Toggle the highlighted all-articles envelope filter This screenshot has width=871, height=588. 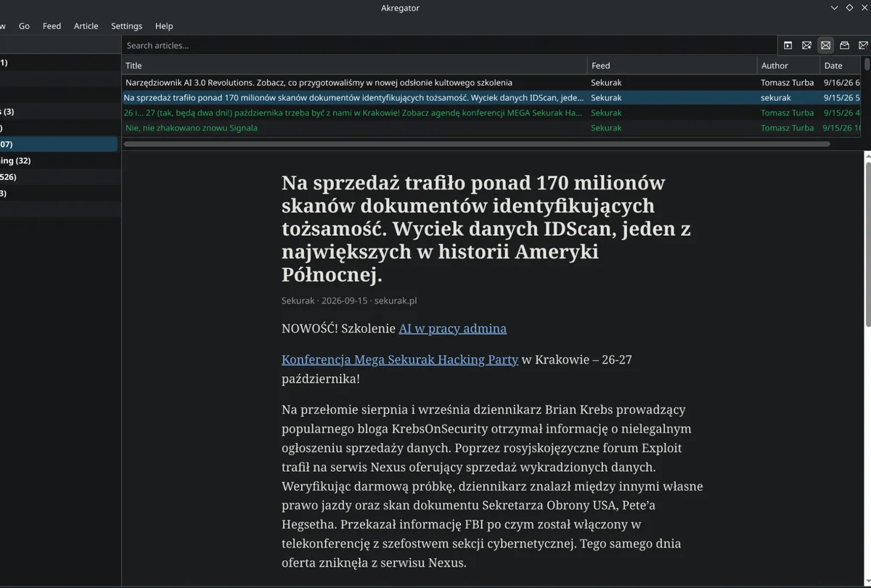pos(825,45)
